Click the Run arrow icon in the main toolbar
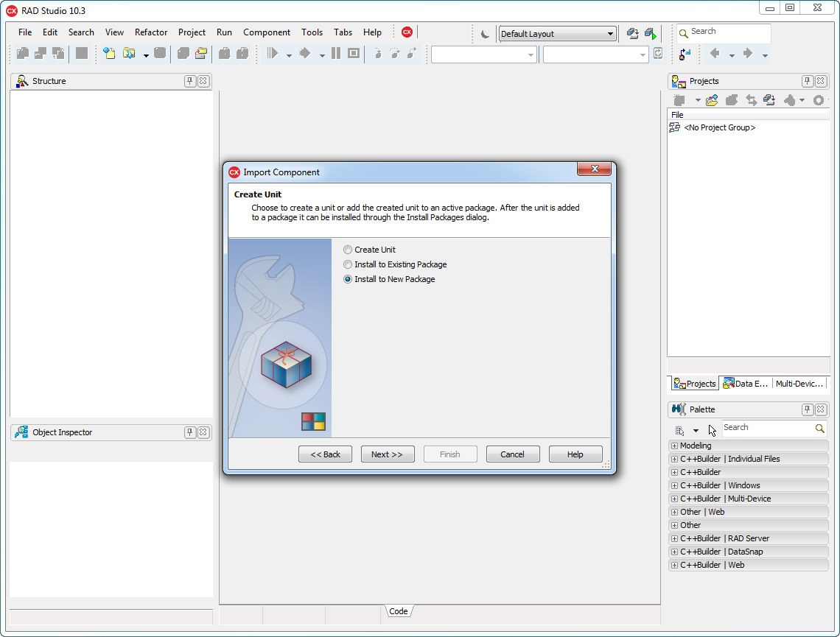The height and width of the screenshot is (637, 840). pyautogui.click(x=273, y=54)
